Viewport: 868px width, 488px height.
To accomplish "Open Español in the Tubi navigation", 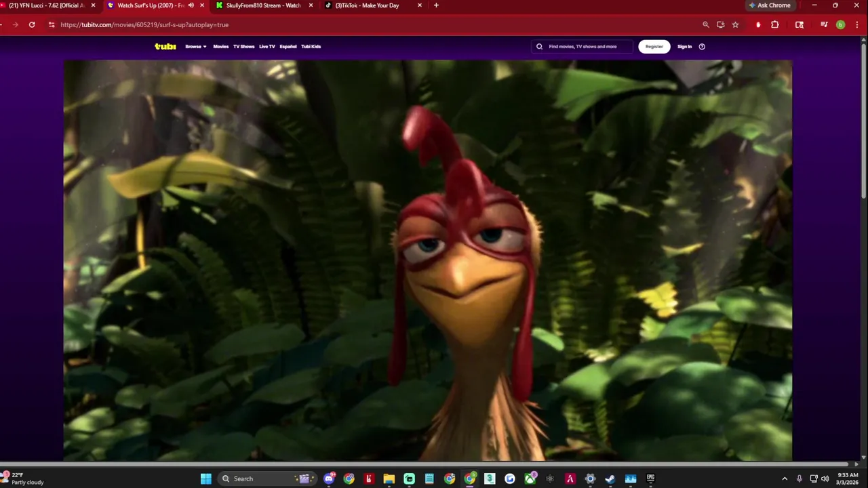I will coord(288,47).
